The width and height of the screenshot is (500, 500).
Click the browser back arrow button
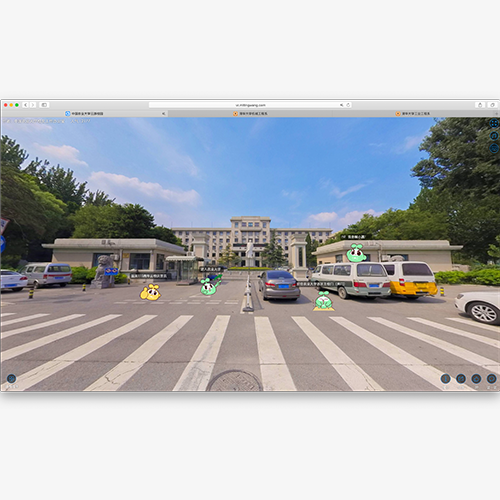(x=25, y=105)
